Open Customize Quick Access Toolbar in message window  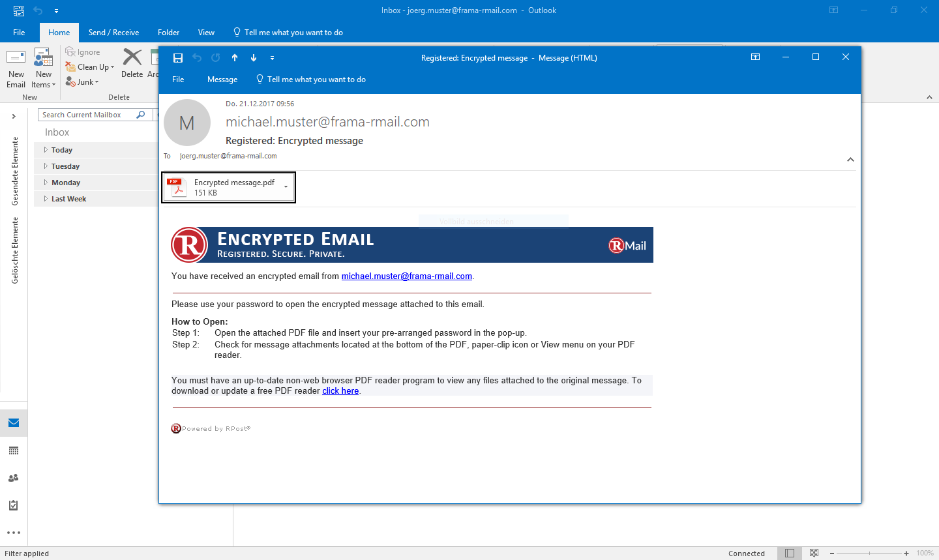point(272,58)
